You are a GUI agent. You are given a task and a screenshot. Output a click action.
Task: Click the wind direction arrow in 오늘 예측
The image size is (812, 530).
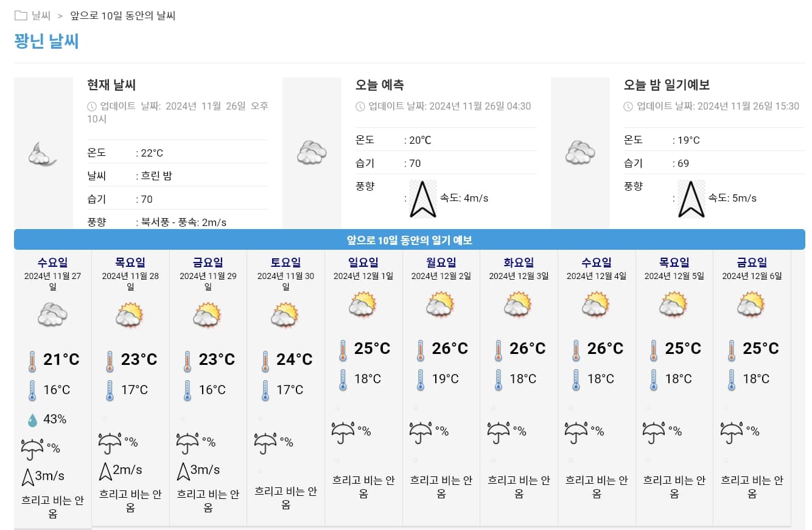(x=422, y=199)
